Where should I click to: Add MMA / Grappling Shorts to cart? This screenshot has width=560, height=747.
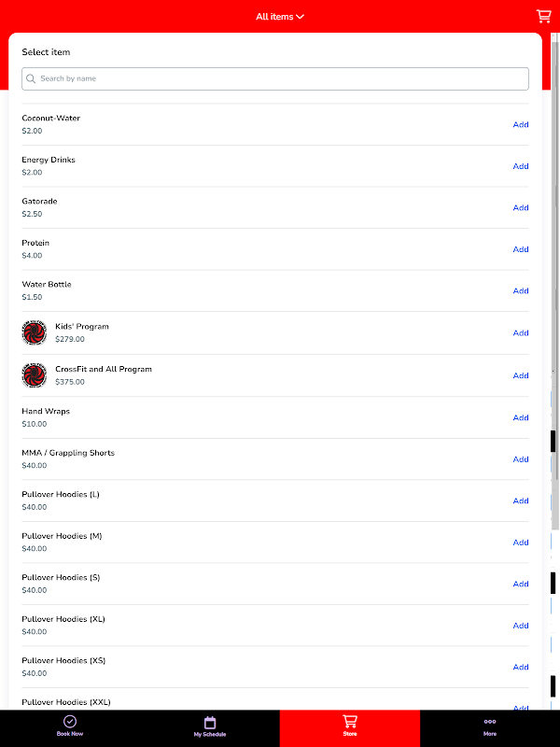pyautogui.click(x=521, y=459)
